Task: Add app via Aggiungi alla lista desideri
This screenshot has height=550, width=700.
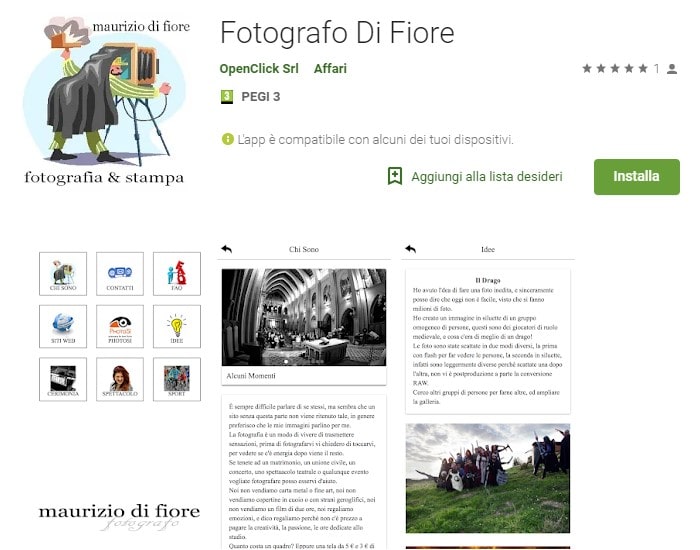Action: 475,176
